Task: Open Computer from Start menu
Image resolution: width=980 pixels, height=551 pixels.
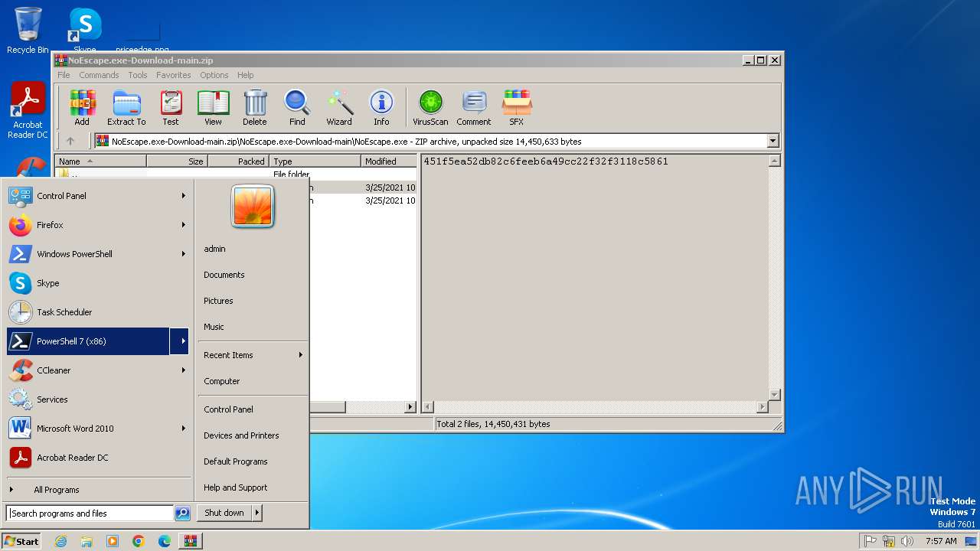Action: tap(222, 381)
